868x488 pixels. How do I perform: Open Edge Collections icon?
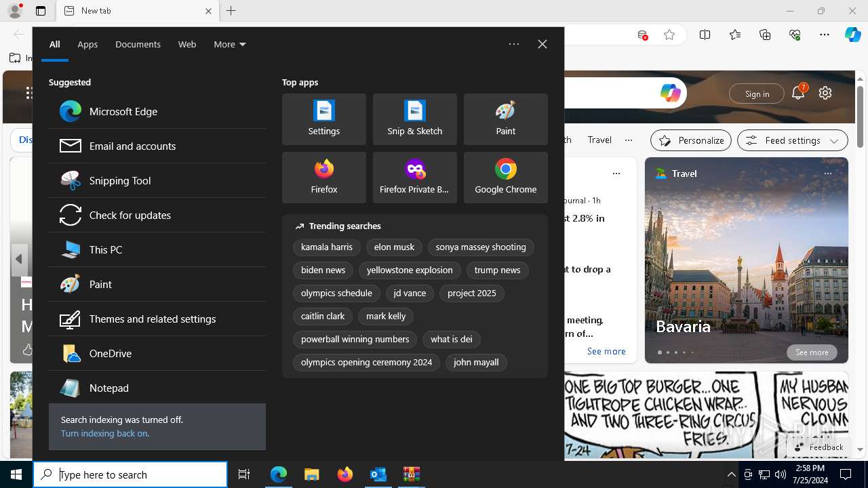click(765, 35)
